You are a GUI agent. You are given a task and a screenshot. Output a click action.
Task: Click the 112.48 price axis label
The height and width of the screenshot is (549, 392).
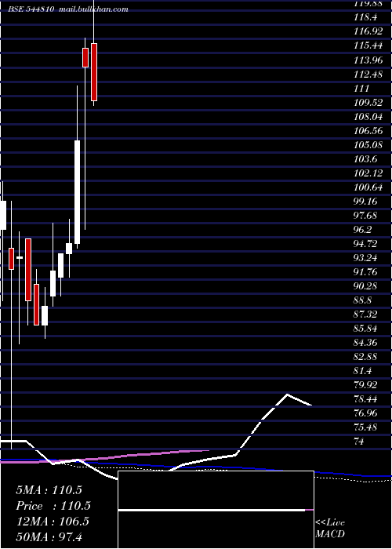coord(368,74)
